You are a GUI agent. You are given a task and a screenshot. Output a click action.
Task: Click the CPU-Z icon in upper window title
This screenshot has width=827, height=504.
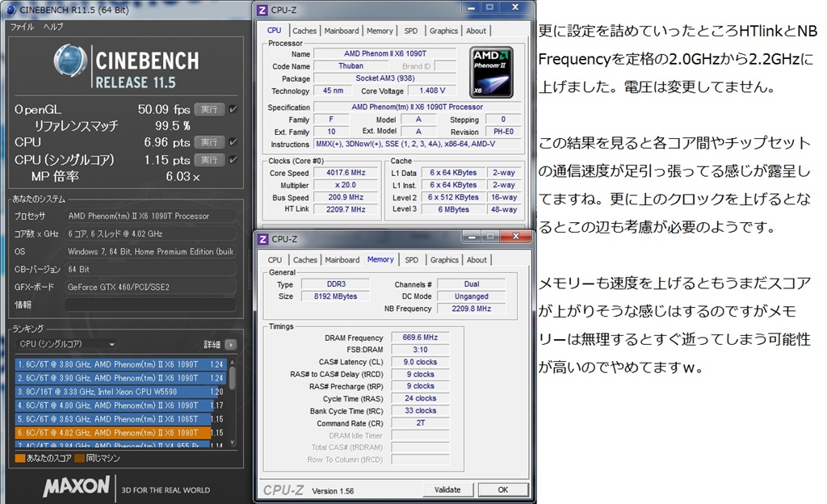(x=262, y=10)
